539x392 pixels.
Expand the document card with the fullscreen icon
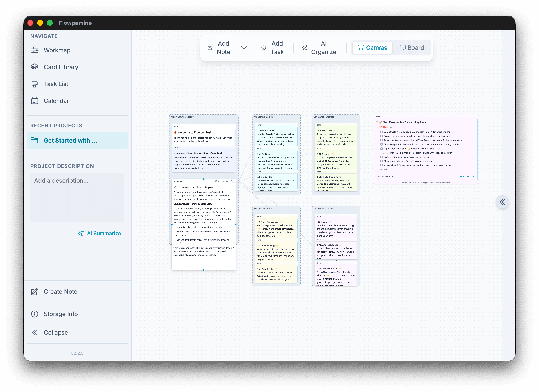coord(216,181)
